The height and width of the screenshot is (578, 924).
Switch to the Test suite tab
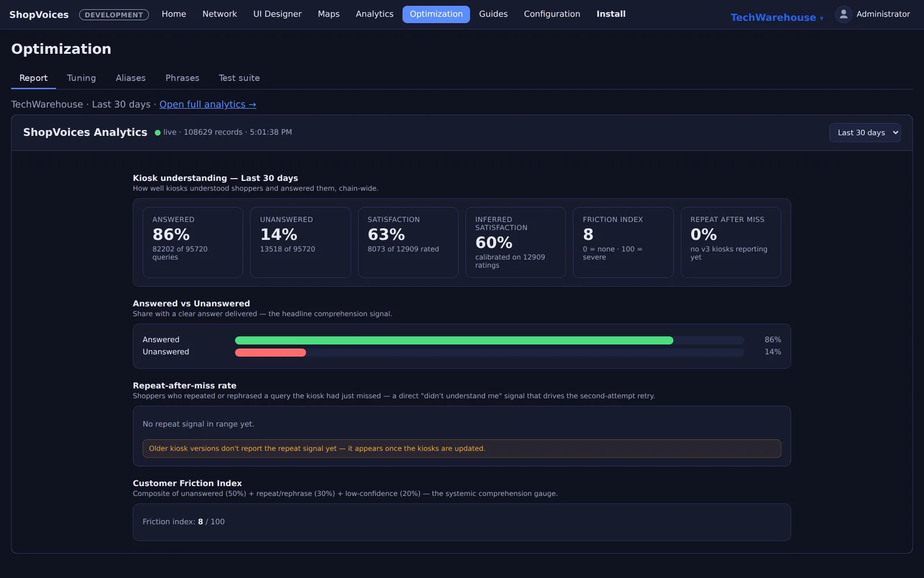tap(239, 78)
